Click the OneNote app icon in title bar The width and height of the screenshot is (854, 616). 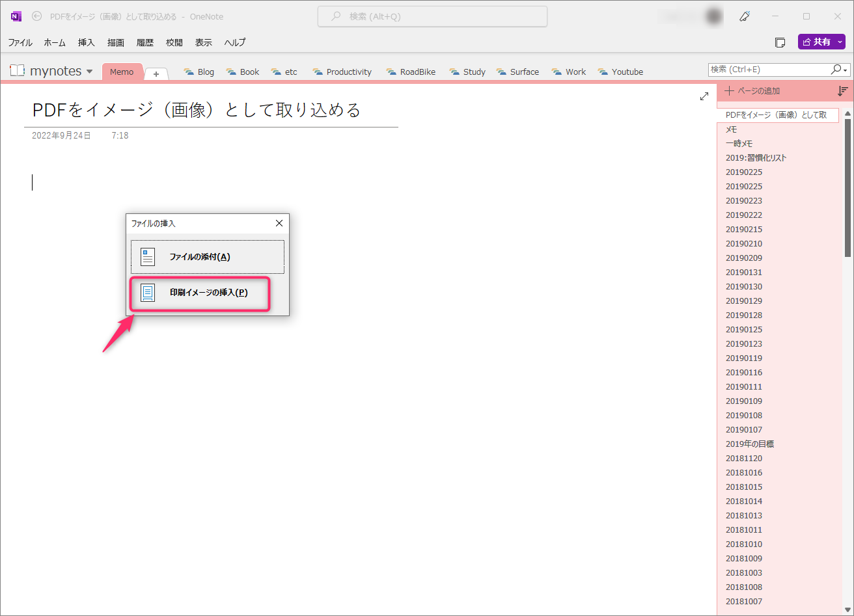point(15,16)
